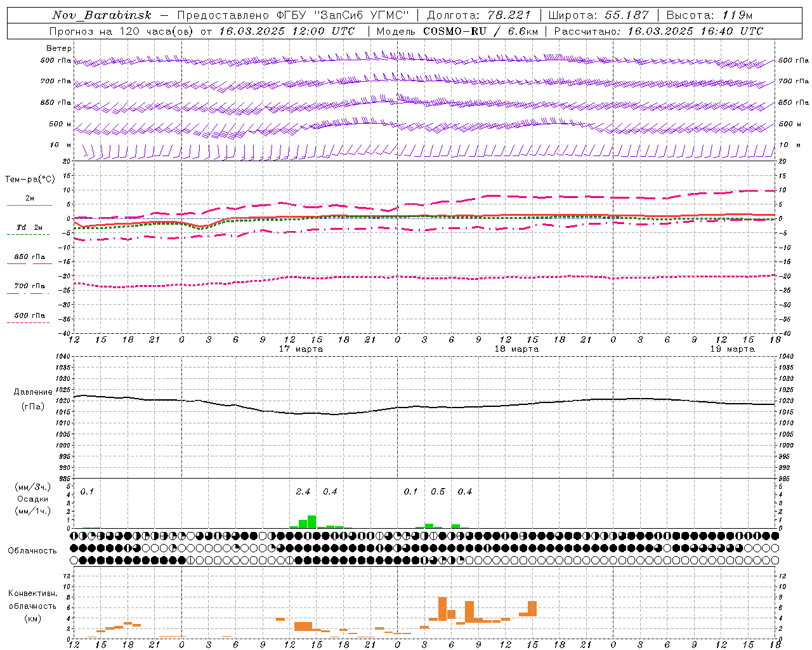Viewport: 812px width, 650px height.
Task: Select the "ЗапСиб УГМС" provider text
Action: (362, 15)
